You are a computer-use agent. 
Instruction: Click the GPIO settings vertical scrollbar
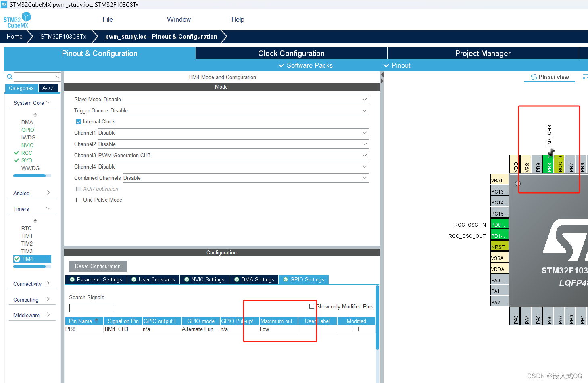377,318
